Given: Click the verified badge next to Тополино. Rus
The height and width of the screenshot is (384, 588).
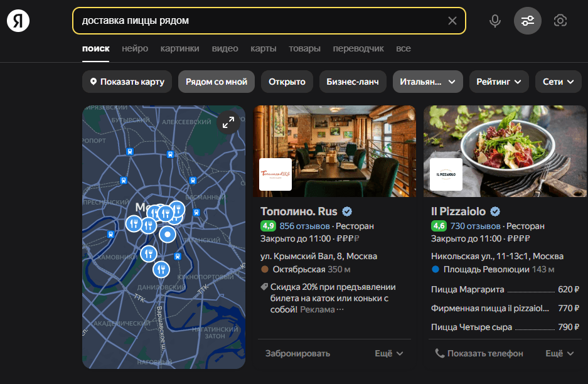Looking at the screenshot, I should click(x=347, y=211).
